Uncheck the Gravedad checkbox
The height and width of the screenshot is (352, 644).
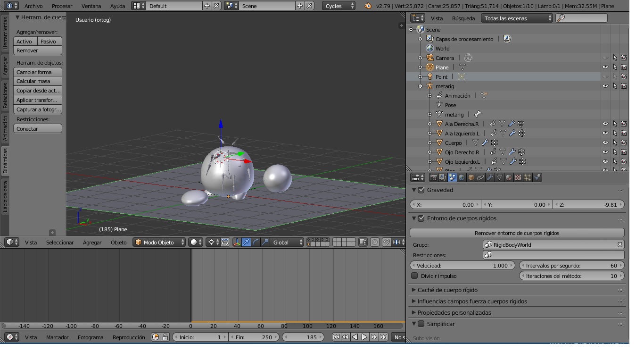point(421,190)
